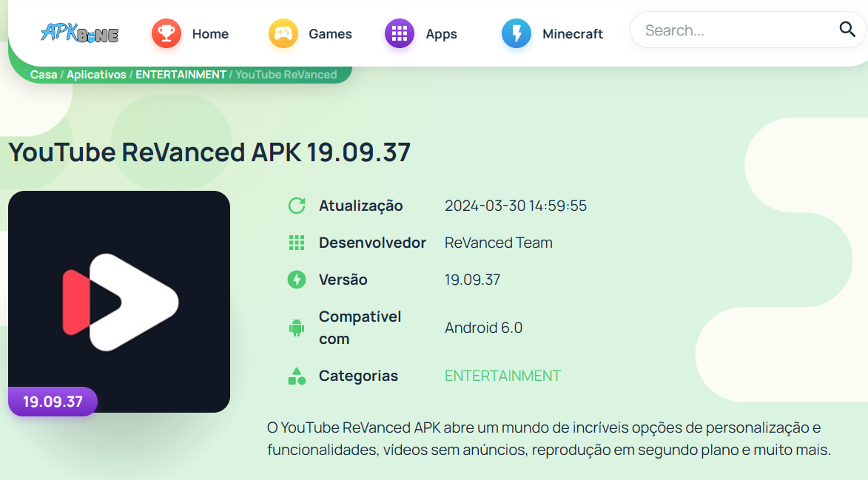Click the shapes icon beside Categorias

pyautogui.click(x=297, y=376)
